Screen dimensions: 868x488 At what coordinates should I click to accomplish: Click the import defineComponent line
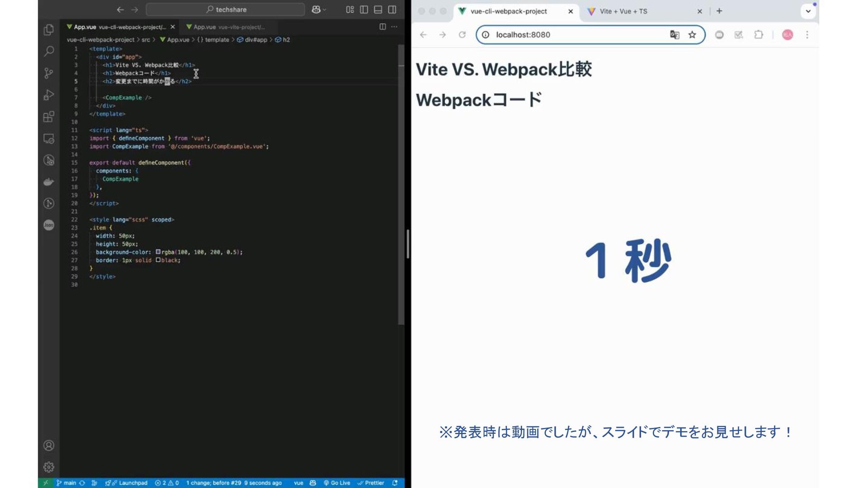click(150, 138)
